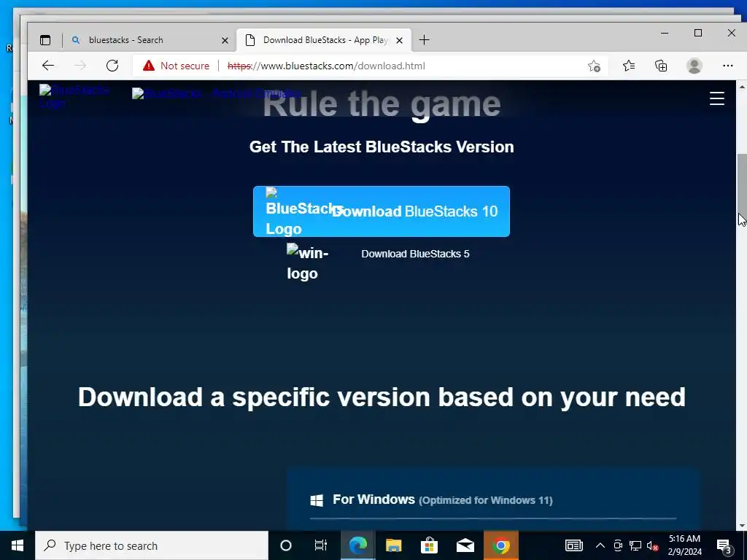Click the BlueStacks Android Emulator header image

pos(216,93)
